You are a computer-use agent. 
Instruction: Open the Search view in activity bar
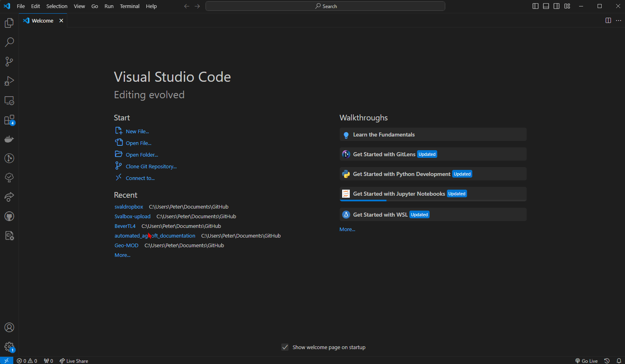pyautogui.click(x=9, y=42)
